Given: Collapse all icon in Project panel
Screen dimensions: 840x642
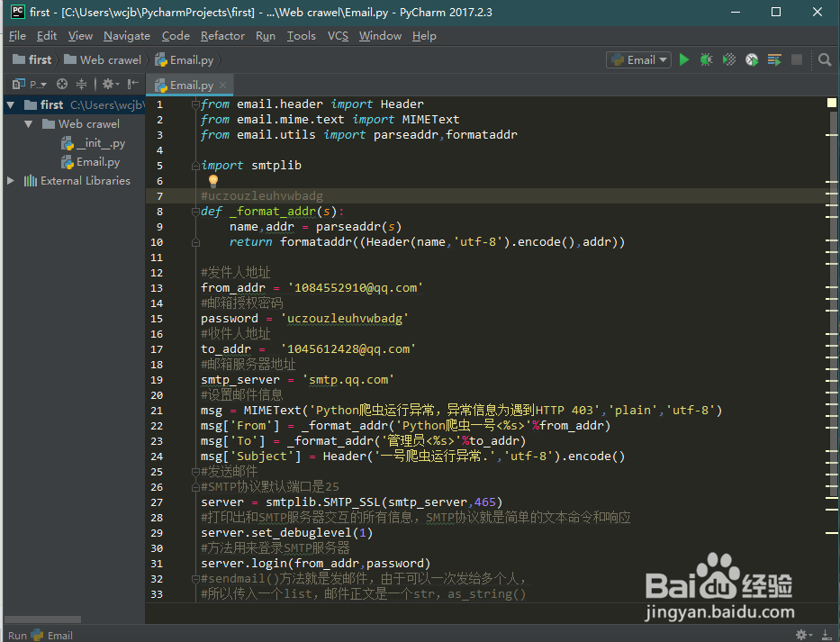Looking at the screenshot, I should [x=81, y=84].
